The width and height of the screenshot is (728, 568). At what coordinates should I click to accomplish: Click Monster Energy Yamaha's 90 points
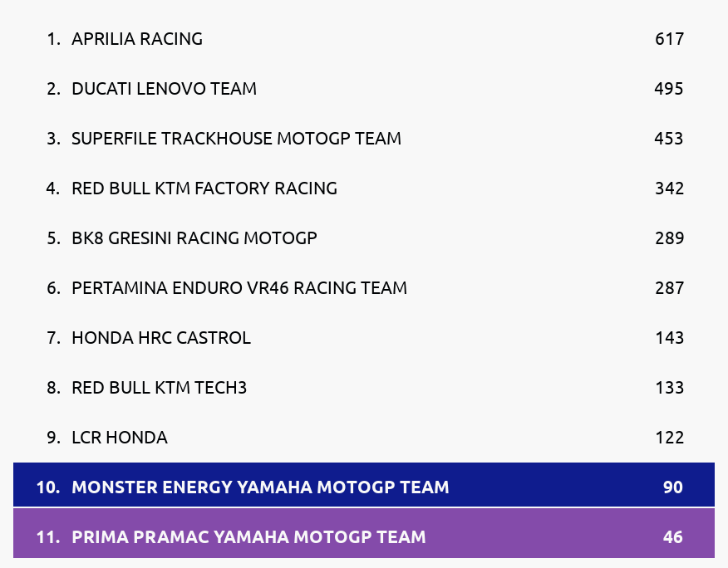[673, 487]
